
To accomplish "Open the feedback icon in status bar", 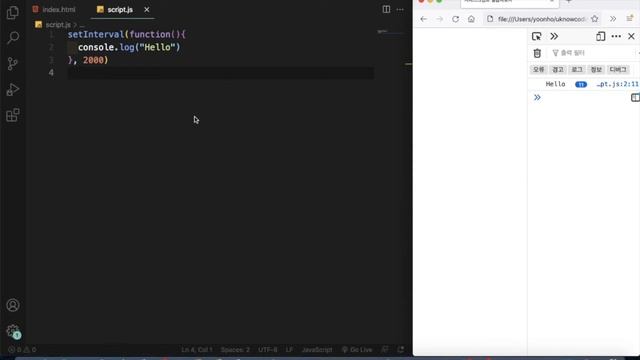I will pyautogui.click(x=385, y=350).
